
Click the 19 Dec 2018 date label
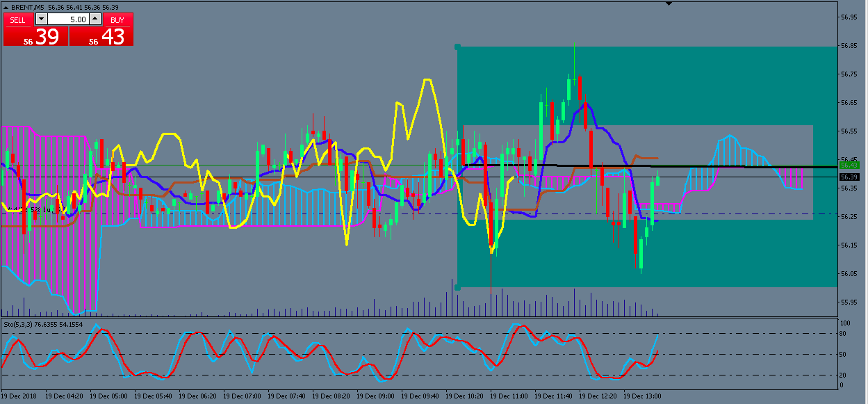(x=20, y=396)
